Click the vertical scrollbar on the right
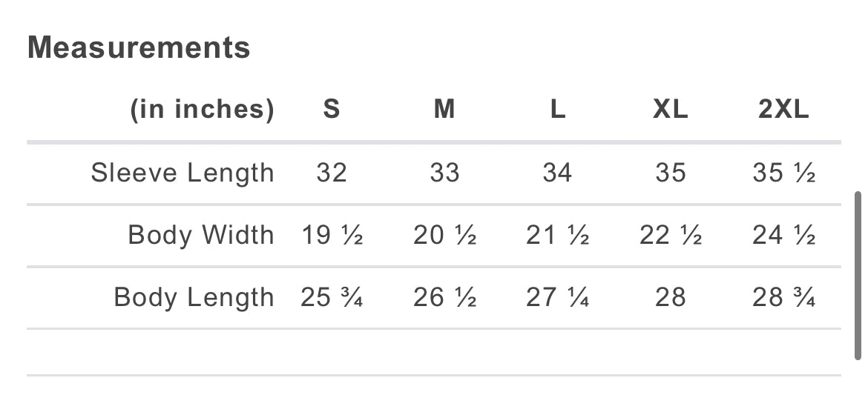 point(858,276)
